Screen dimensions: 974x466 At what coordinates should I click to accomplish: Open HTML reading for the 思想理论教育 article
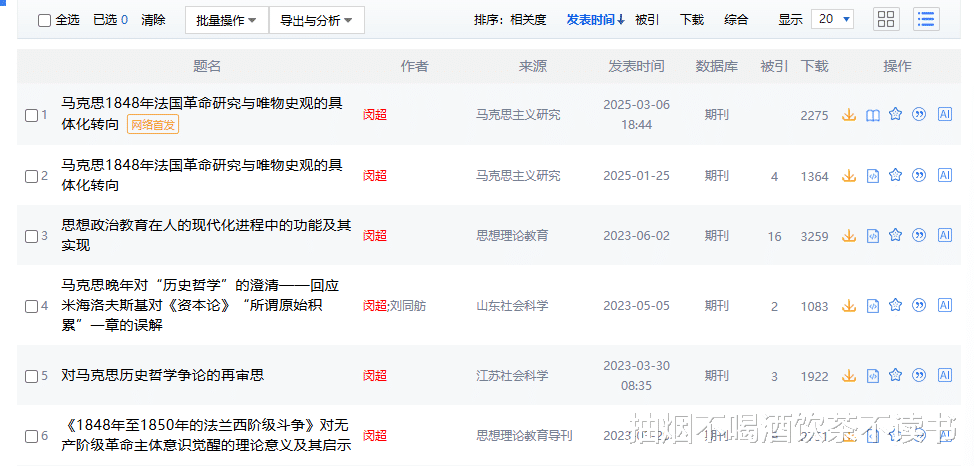click(x=873, y=236)
